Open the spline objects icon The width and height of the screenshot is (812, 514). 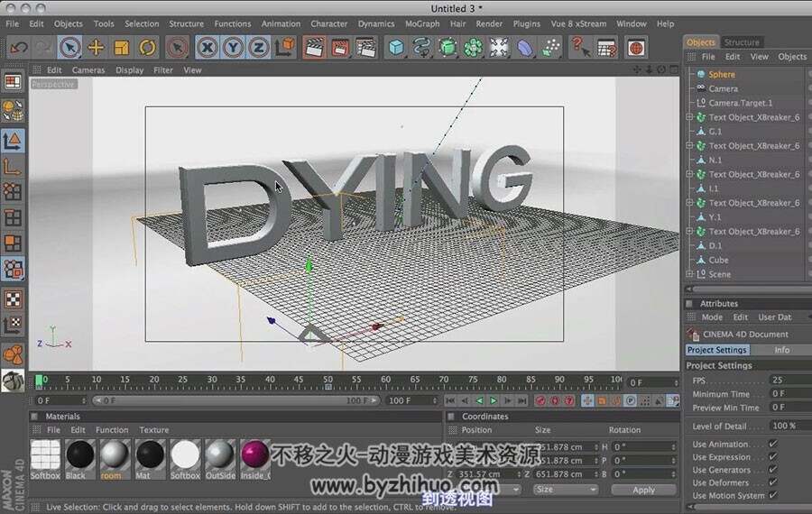(x=422, y=48)
